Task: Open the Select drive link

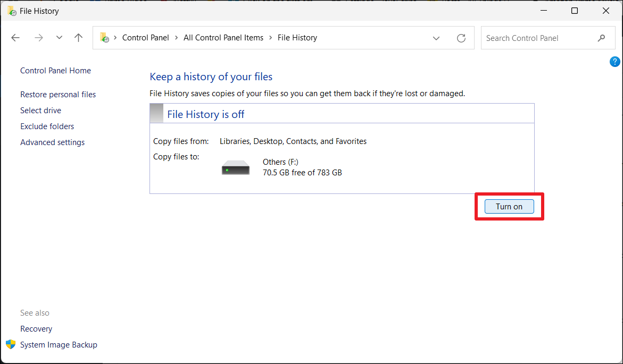Action: [x=40, y=111]
